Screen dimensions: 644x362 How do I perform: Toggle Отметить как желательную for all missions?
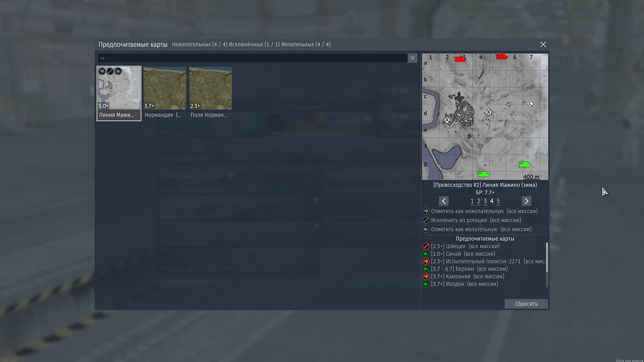(477, 229)
